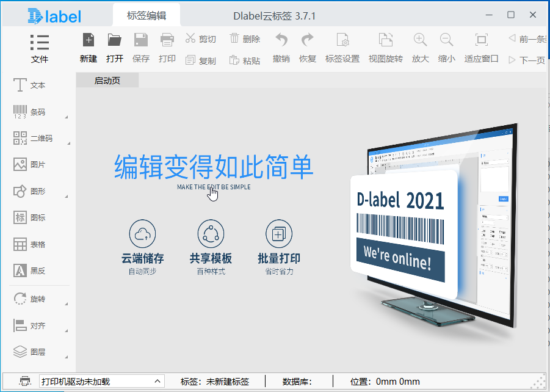The image size is (550, 392).
Task: Click the 标签: 未新建标签 status text
Action: 215,382
